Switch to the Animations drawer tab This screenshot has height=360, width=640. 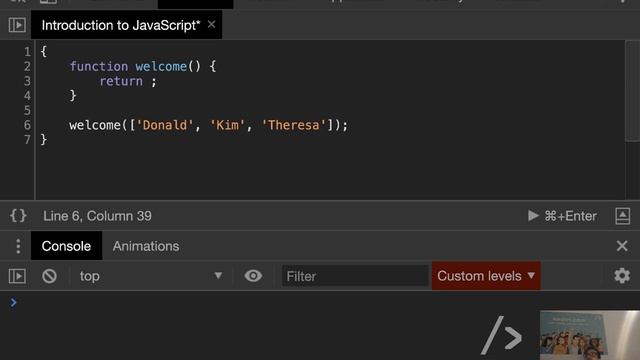pos(146,246)
